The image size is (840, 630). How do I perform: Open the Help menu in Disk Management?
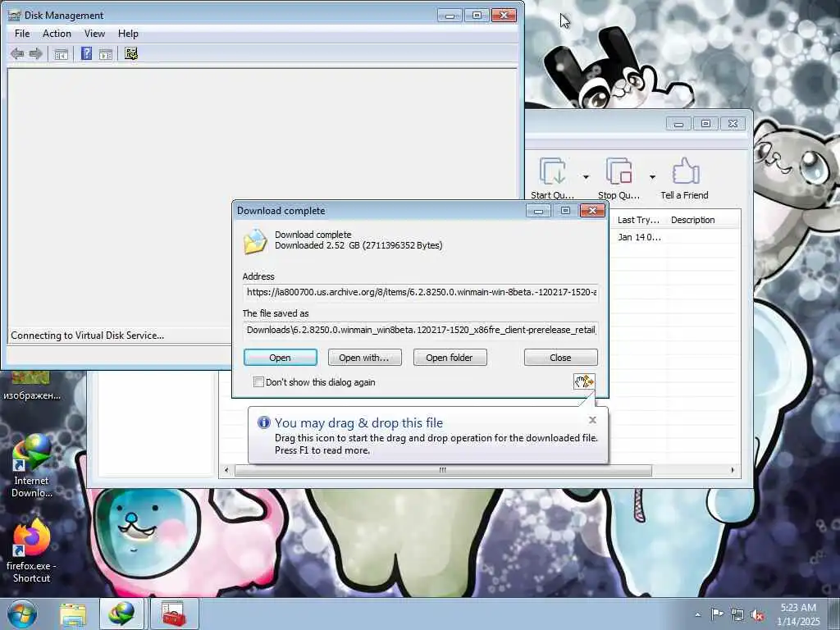128,33
